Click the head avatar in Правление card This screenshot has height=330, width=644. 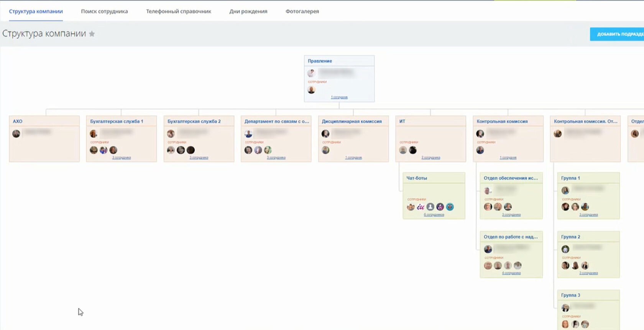coord(311,73)
